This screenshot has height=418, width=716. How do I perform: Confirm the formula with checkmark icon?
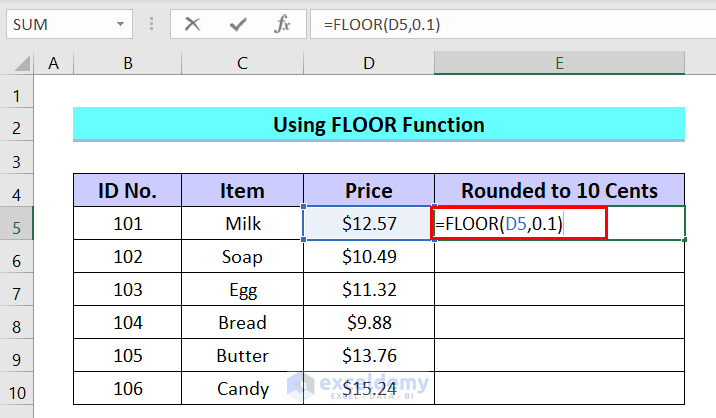pyautogui.click(x=238, y=23)
